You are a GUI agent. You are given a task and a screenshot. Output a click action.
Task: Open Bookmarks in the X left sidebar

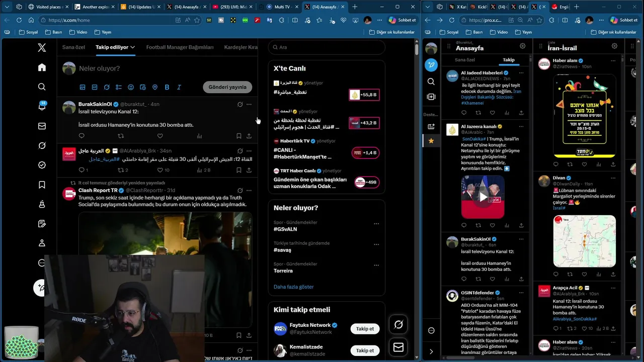pyautogui.click(x=42, y=185)
